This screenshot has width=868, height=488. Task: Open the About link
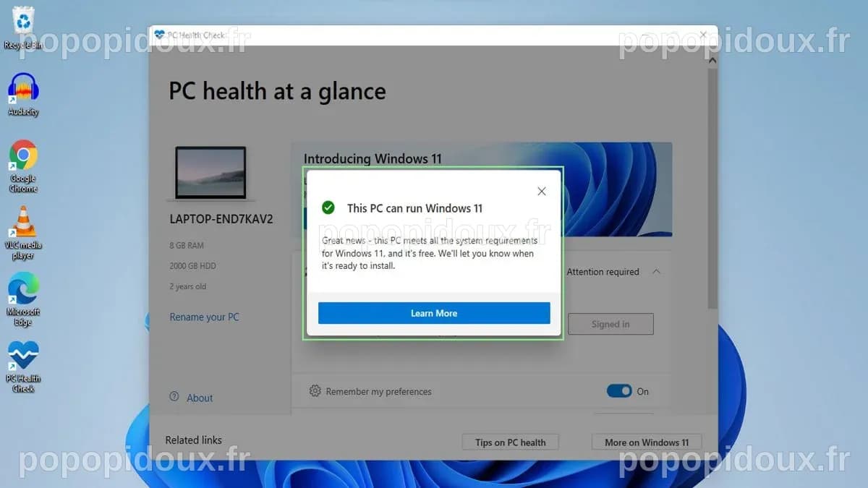pos(200,398)
